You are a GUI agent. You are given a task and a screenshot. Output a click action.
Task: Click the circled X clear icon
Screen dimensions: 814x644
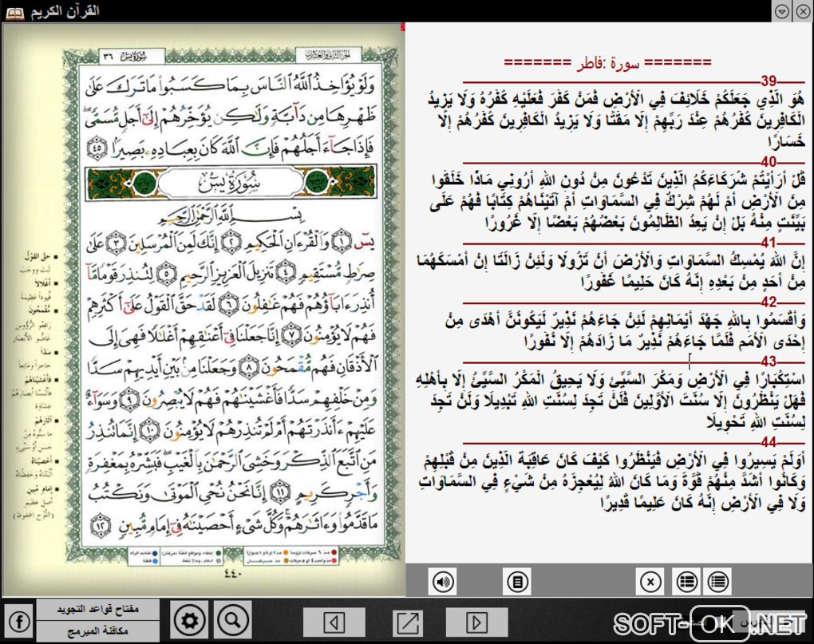[x=650, y=582]
